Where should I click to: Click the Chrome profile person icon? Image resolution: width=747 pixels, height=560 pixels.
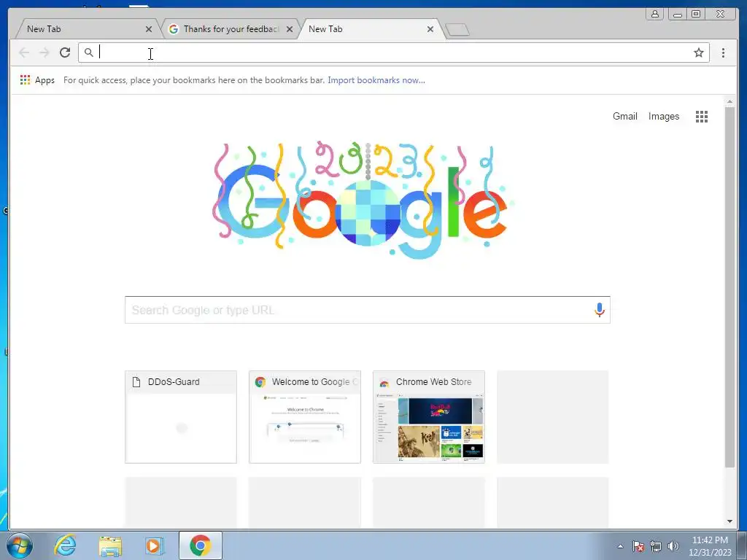[x=655, y=14]
